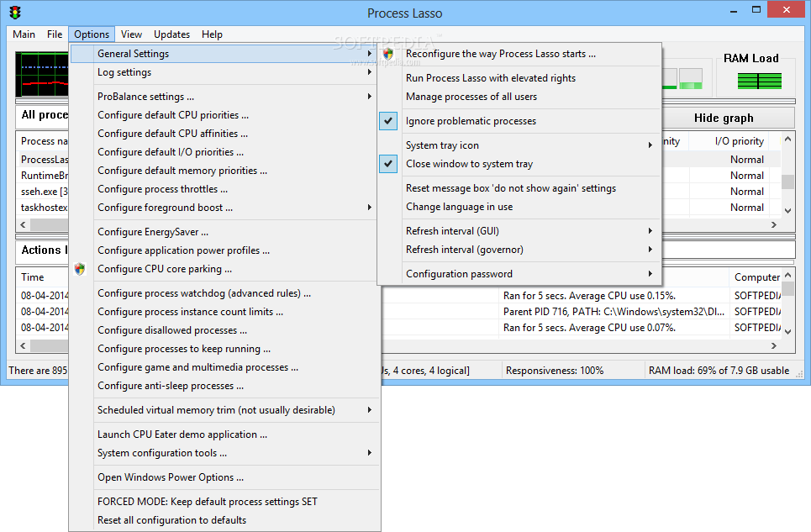Select Reset message box settings entry

519,188
